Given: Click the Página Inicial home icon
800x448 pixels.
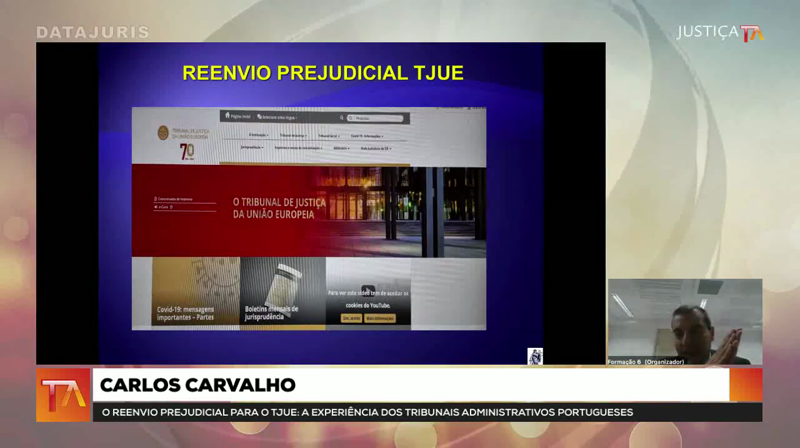Looking at the screenshot, I should click(x=228, y=116).
